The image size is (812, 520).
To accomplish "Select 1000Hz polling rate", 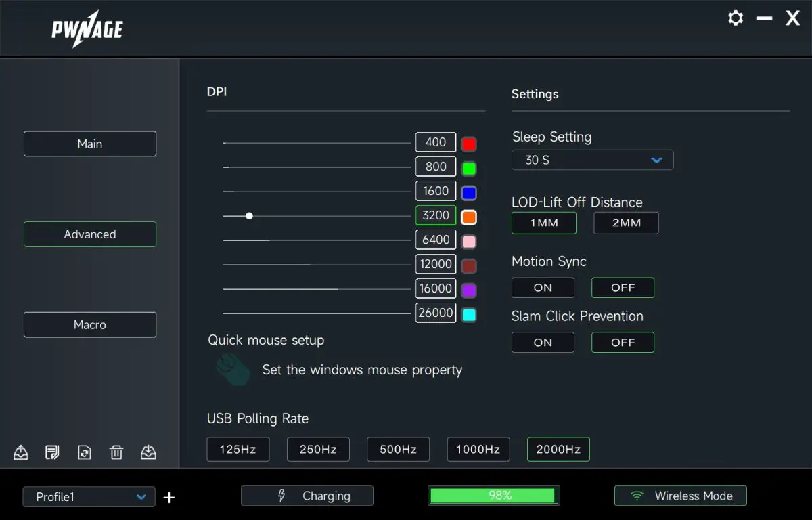I will [x=478, y=449].
